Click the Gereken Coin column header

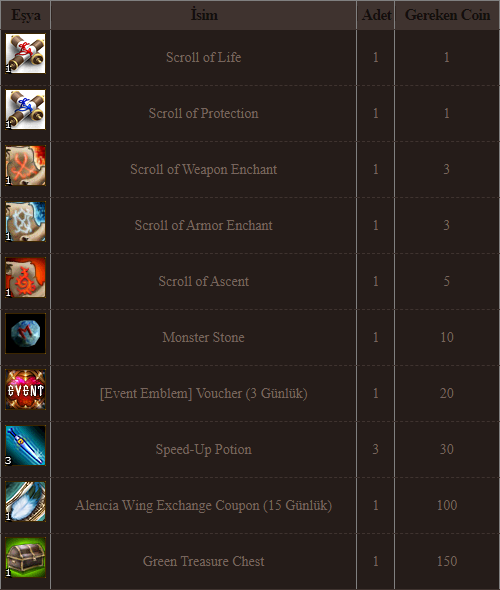pos(447,15)
